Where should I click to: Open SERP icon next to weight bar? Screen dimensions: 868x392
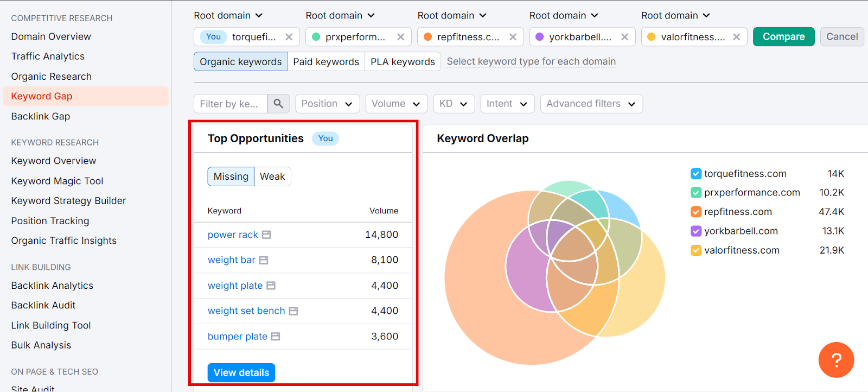point(264,260)
